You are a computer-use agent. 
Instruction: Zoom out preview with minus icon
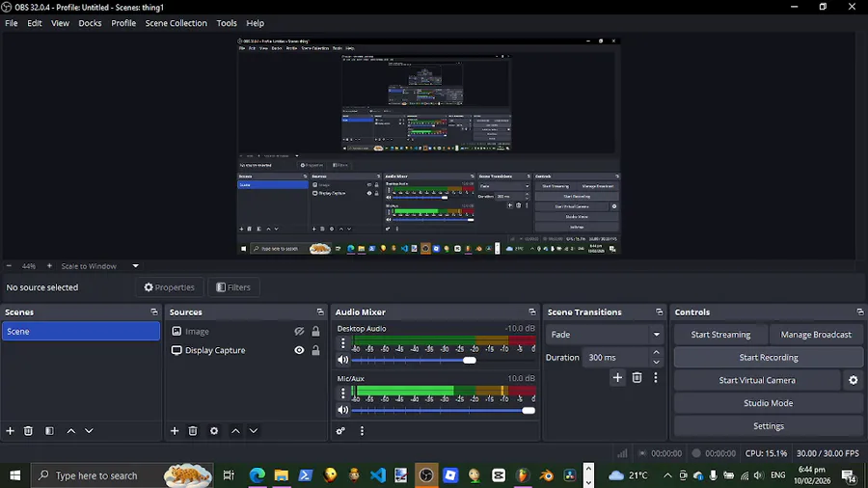(9, 266)
